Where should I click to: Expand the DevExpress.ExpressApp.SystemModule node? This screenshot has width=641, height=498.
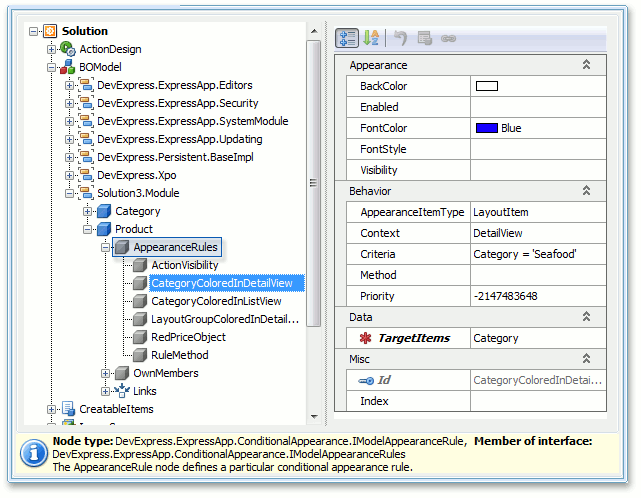pos(69,121)
